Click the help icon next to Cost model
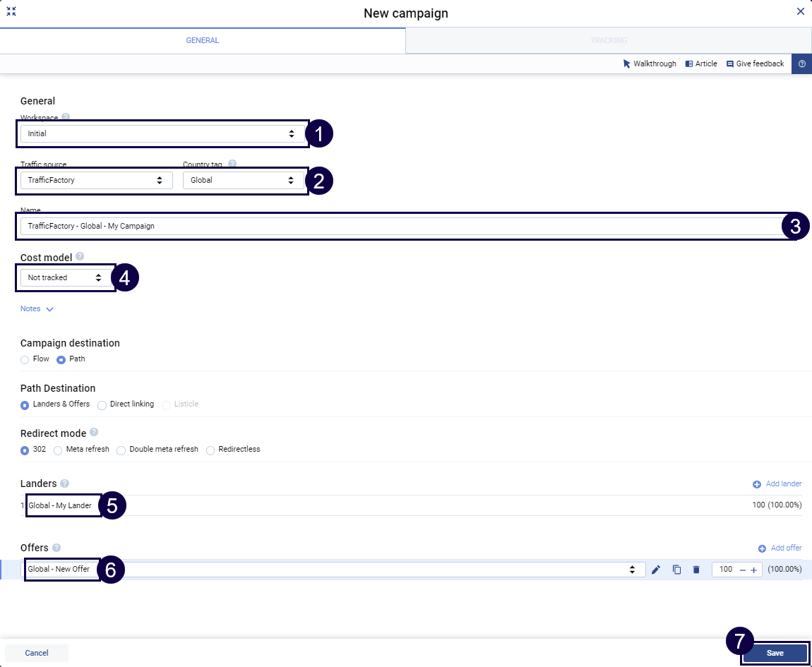Viewport: 812px width, 667px height. click(x=80, y=257)
